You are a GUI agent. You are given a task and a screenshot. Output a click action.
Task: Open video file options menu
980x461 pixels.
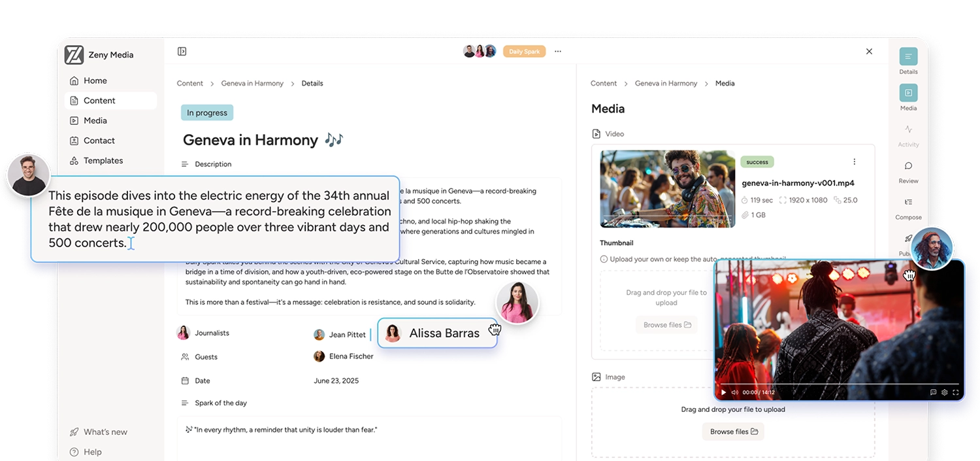point(854,162)
